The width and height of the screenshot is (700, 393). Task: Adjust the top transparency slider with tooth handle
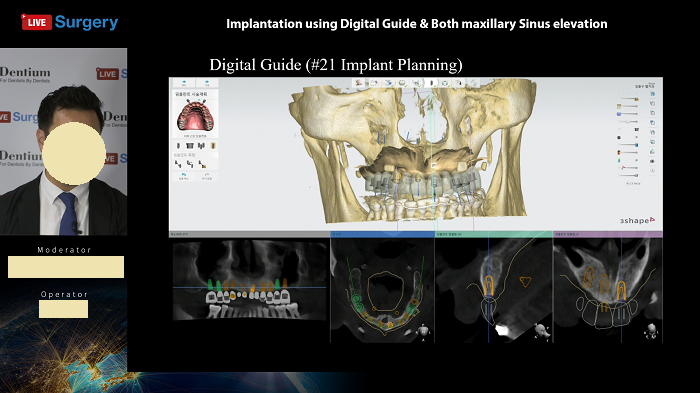pyautogui.click(x=628, y=99)
